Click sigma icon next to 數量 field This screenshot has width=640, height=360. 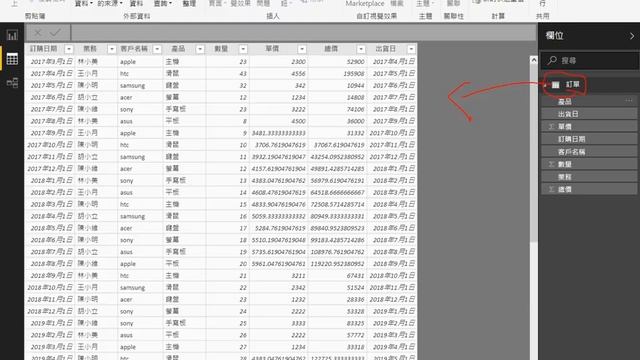[551, 164]
